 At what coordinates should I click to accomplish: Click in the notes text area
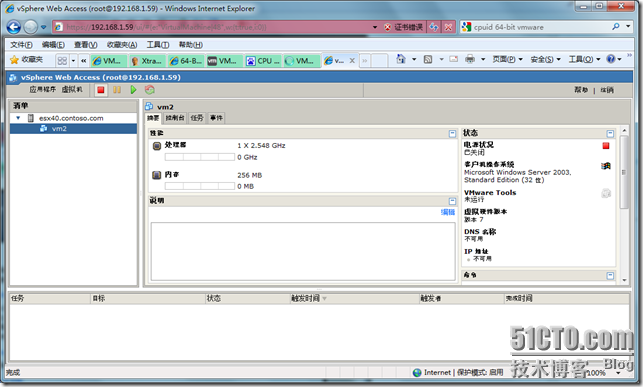pyautogui.click(x=303, y=251)
